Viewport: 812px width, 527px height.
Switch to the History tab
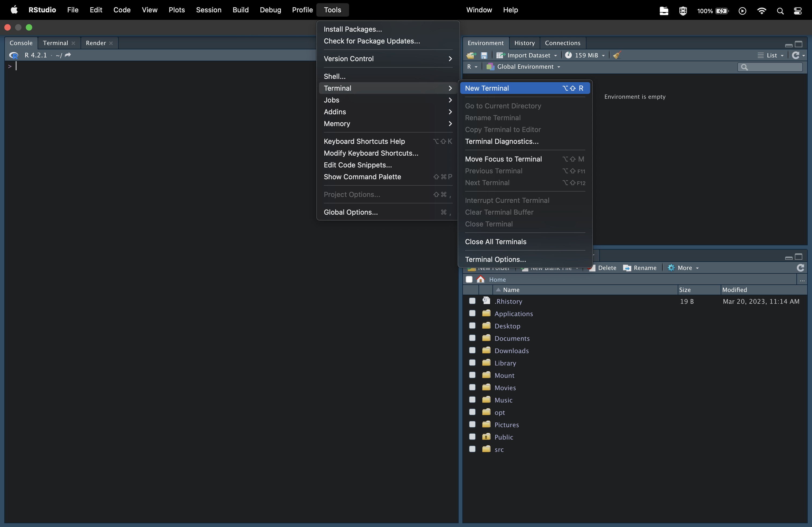[524, 43]
